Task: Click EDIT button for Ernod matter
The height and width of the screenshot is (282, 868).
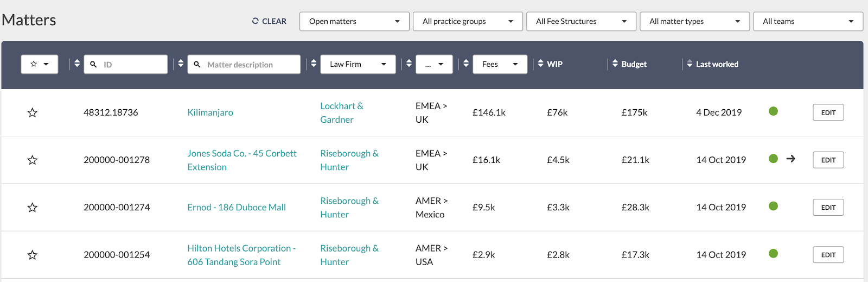Action: [828, 207]
